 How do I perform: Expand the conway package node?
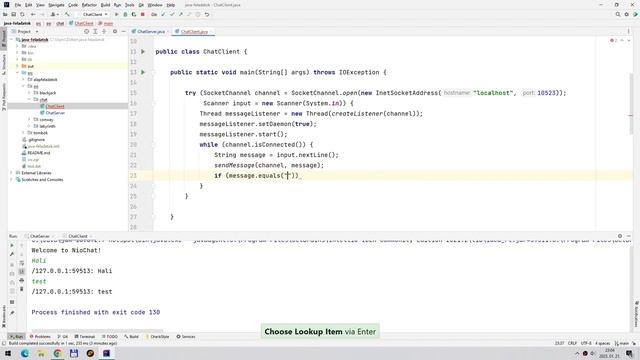click(29, 120)
